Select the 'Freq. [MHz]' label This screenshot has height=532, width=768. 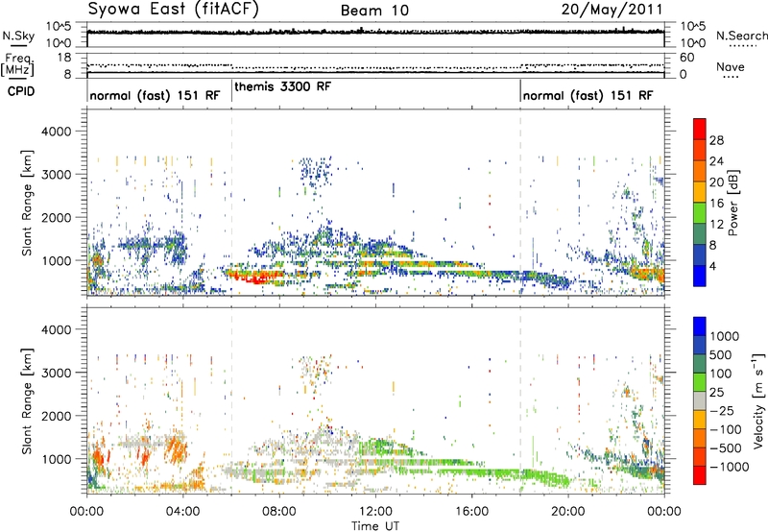click(x=17, y=64)
